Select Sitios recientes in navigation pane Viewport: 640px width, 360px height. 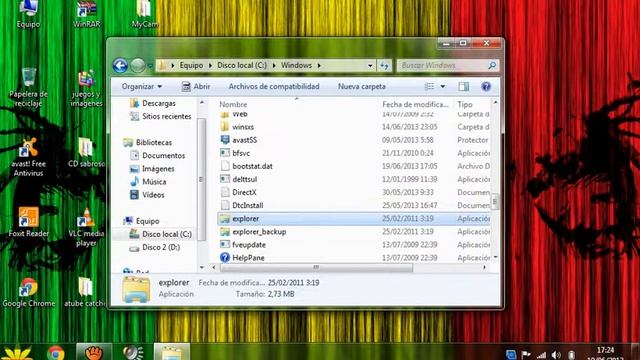(x=160, y=116)
